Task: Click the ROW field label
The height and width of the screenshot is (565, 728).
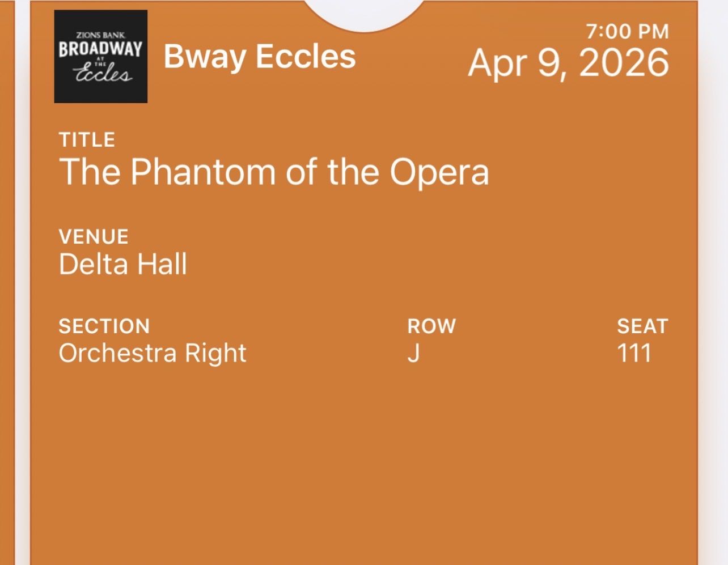Action: pos(431,326)
